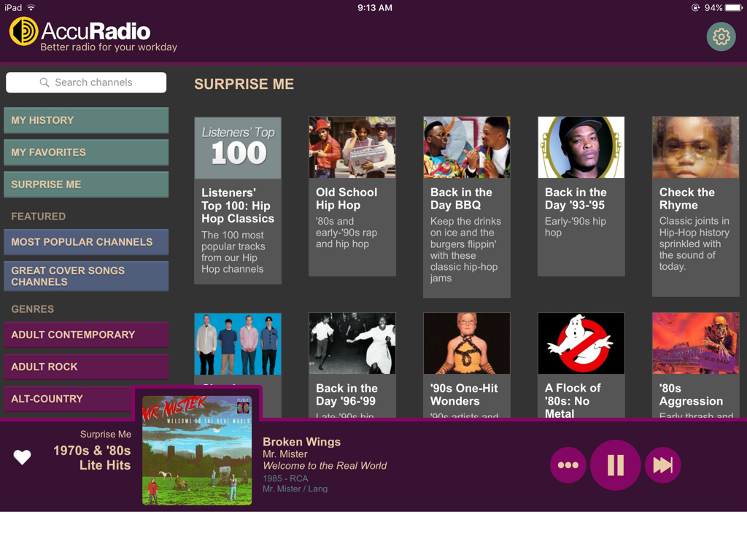Screen dimensions: 747x560
Task: Select Surprise Me in the sidebar
Action: [86, 184]
